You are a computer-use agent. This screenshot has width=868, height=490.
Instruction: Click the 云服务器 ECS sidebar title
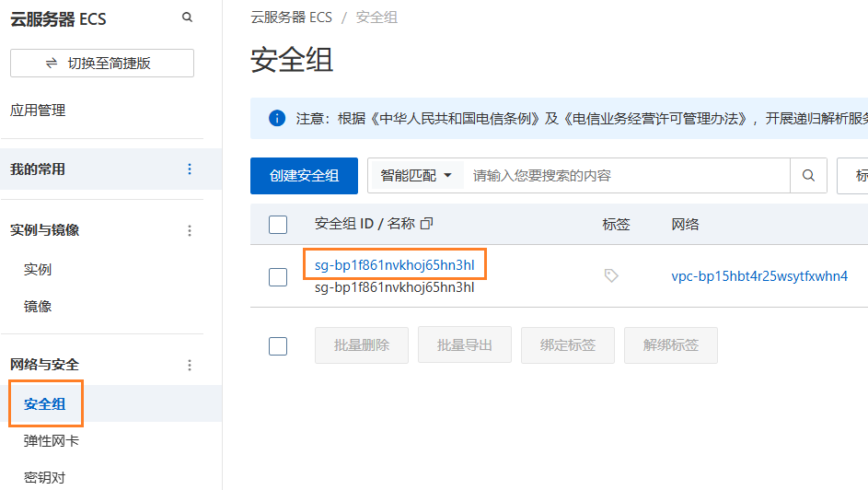point(58,19)
